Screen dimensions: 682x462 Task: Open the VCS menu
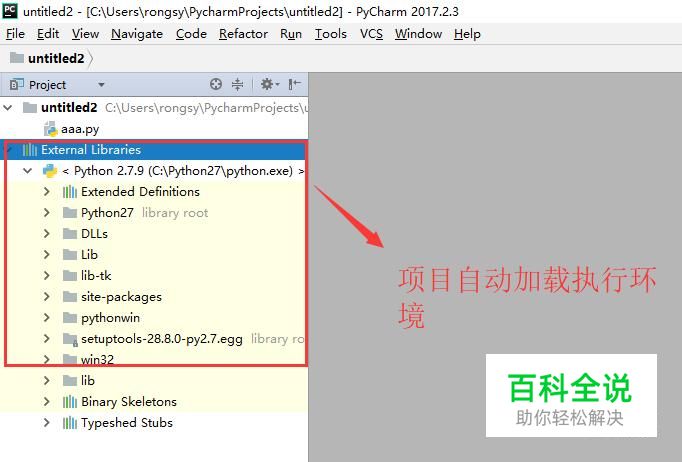[x=371, y=33]
